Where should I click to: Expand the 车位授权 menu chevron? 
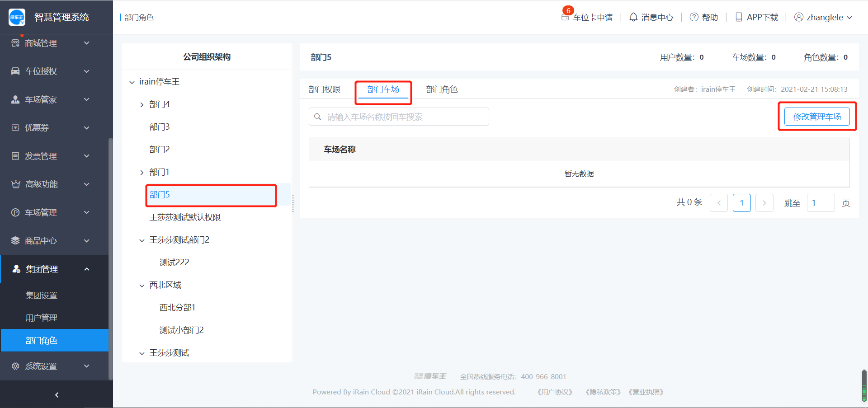(x=87, y=71)
